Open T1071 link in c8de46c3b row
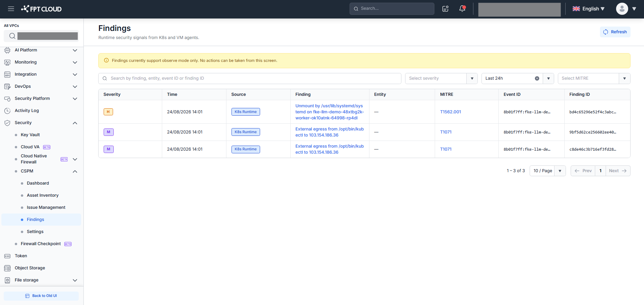This screenshot has height=305, width=644. [446, 149]
